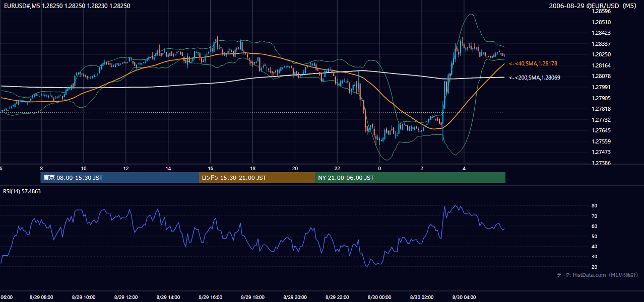Click price level 1.27645 on axis

(601, 130)
